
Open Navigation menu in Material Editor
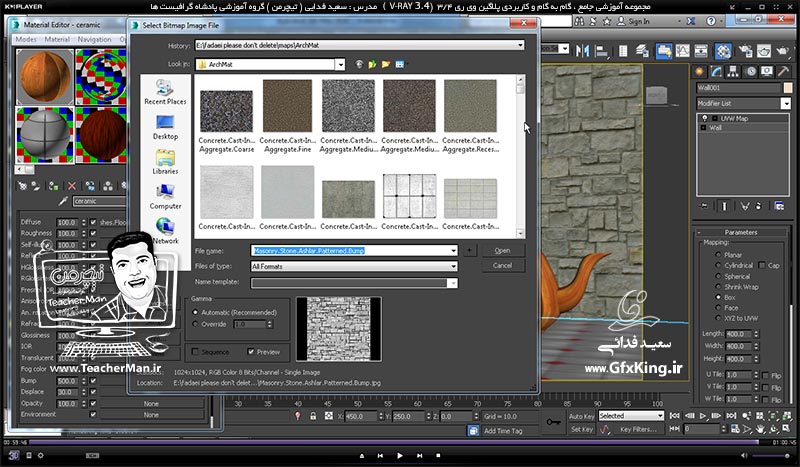tap(94, 39)
